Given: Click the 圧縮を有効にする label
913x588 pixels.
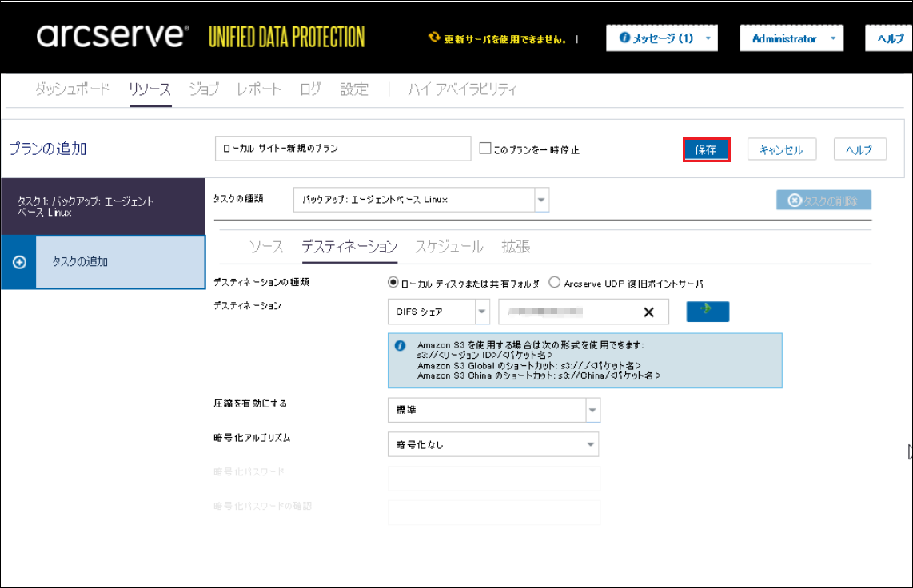Looking at the screenshot, I should [250, 403].
